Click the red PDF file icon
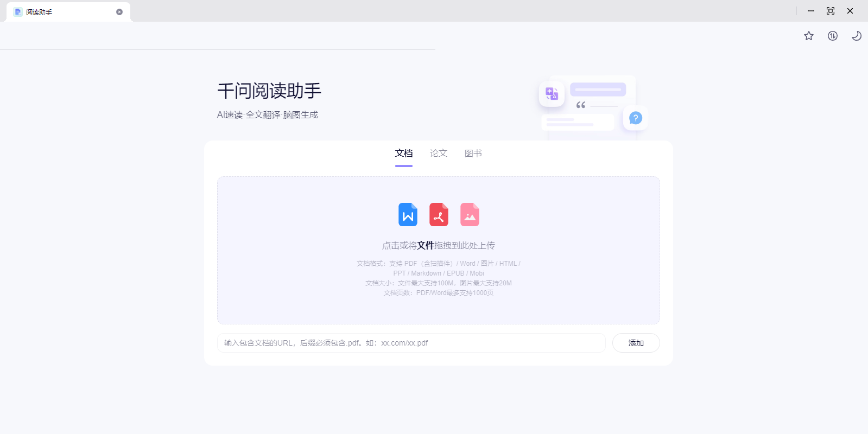The height and width of the screenshot is (434, 868). (439, 214)
